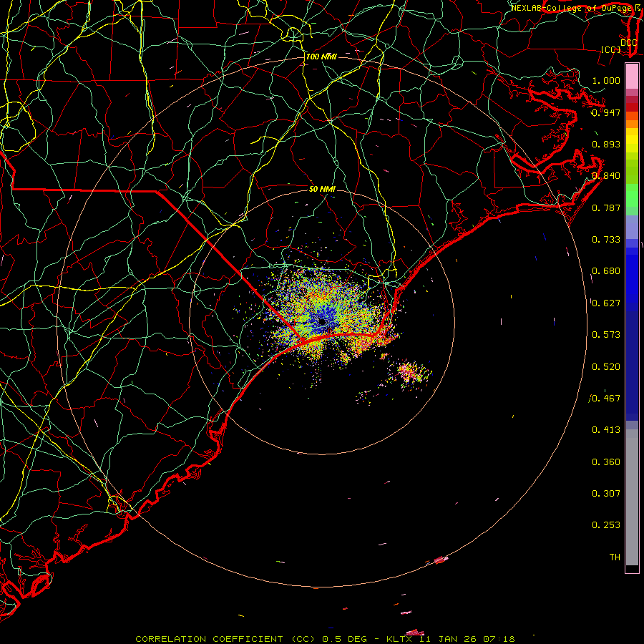
Task: Click the [CC] legend heading
Action: coord(611,49)
